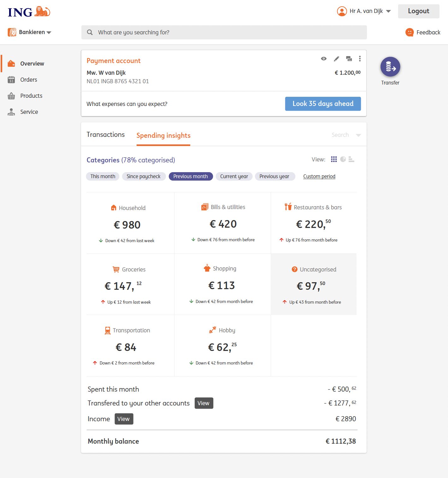The height and width of the screenshot is (478, 448).
Task: Select the Previous year period filter
Action: click(274, 176)
